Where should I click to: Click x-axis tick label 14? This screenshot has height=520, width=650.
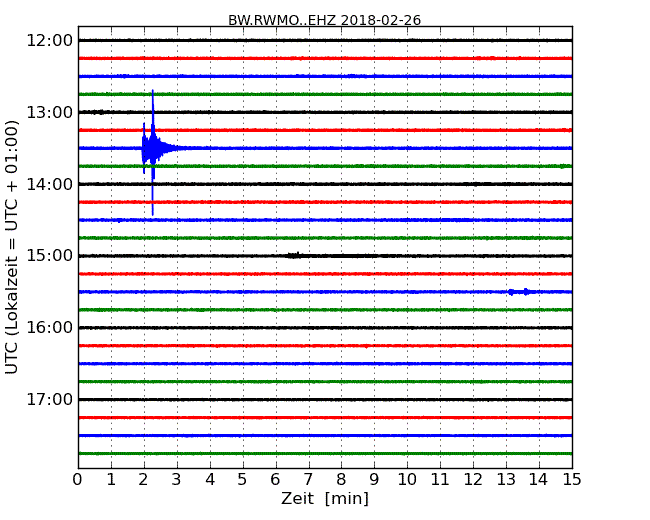click(x=538, y=479)
